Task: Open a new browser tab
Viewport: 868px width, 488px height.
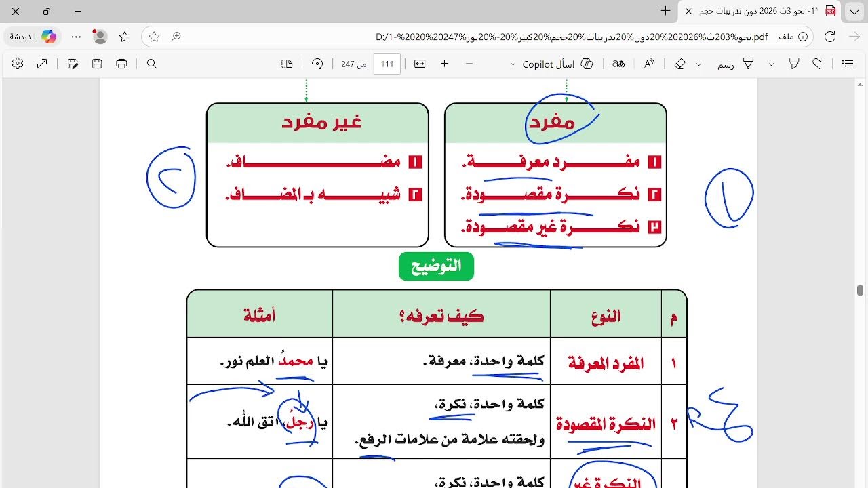Action: pyautogui.click(x=666, y=11)
